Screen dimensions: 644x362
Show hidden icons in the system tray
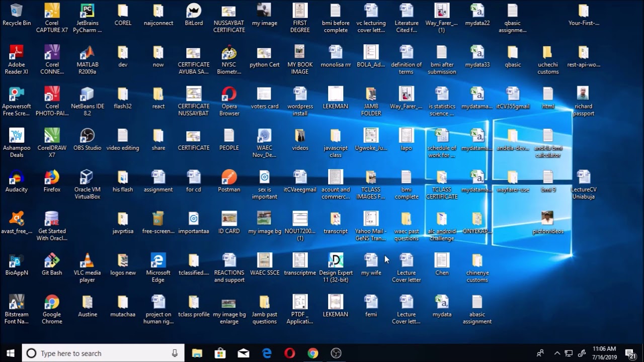coord(557,353)
